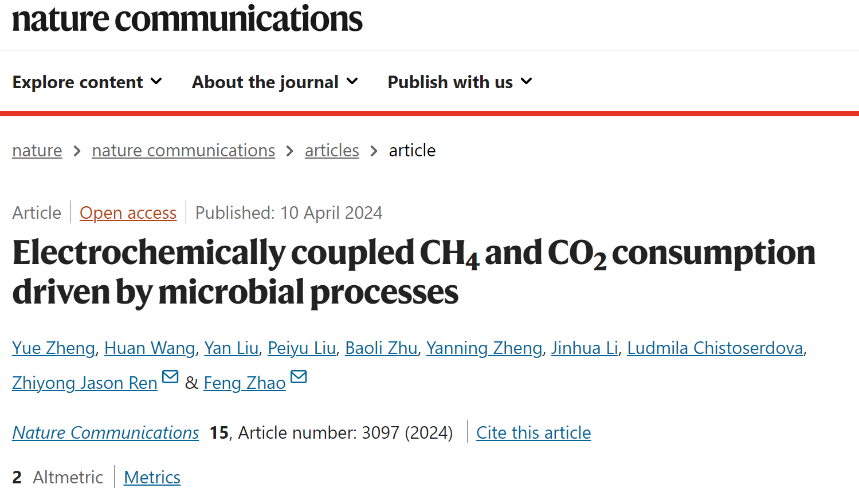Click the Cite this article link
The width and height of the screenshot is (859, 504).
pyautogui.click(x=534, y=432)
